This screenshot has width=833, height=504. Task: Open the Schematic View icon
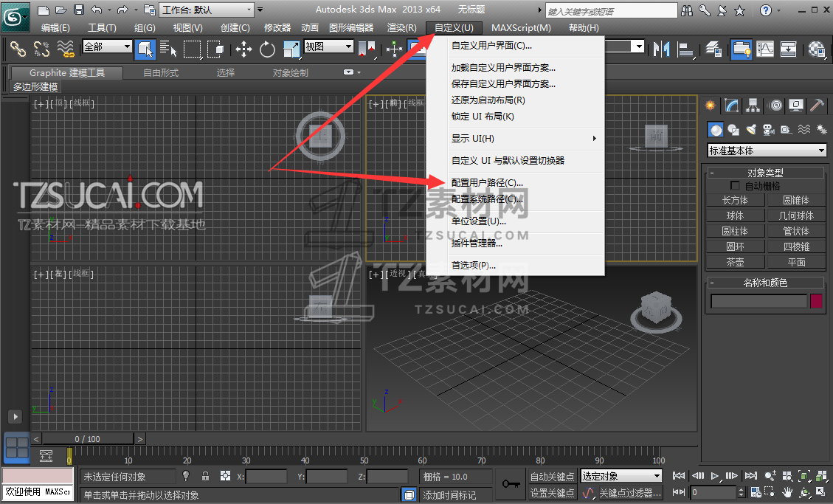[789, 49]
